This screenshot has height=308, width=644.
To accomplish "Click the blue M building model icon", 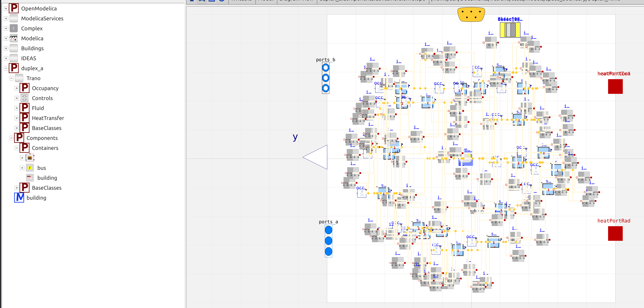I will (x=19, y=198).
